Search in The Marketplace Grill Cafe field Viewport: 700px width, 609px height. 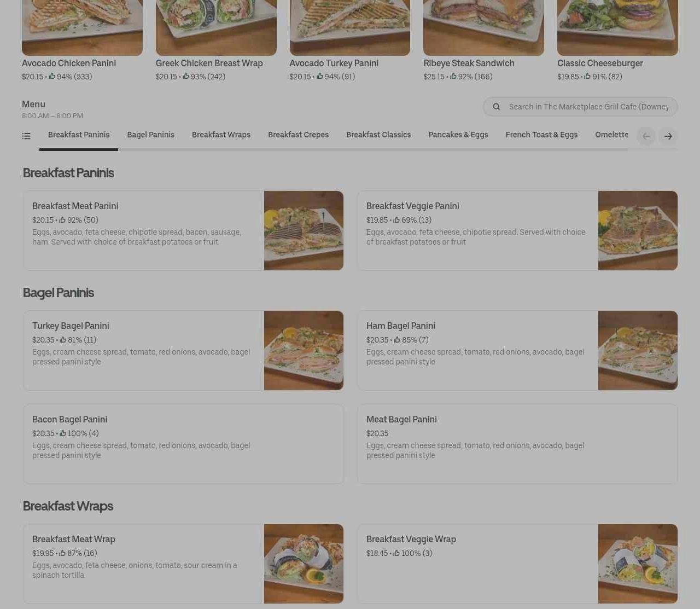(580, 107)
